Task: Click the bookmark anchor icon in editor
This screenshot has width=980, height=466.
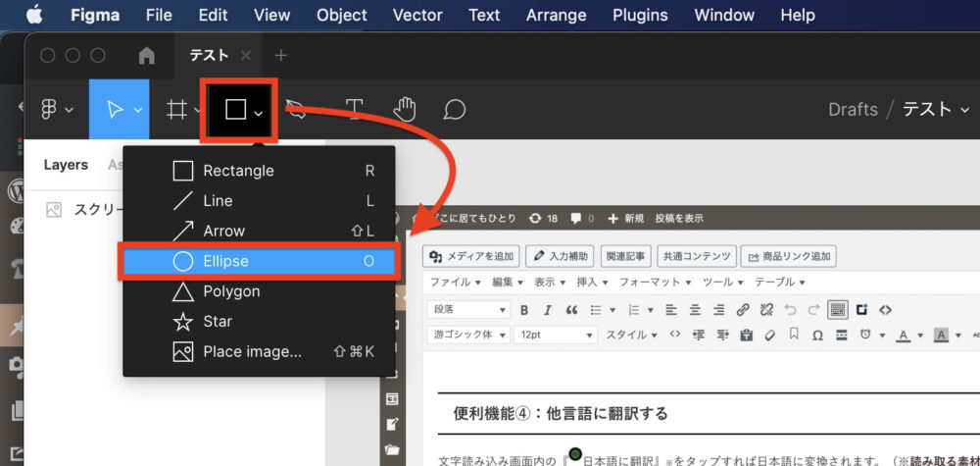Action: 794,335
